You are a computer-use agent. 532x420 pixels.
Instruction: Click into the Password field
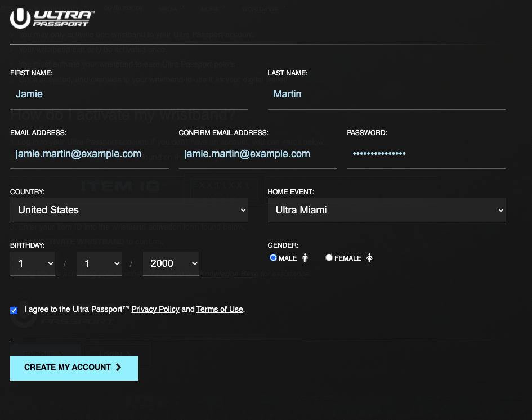(x=426, y=154)
